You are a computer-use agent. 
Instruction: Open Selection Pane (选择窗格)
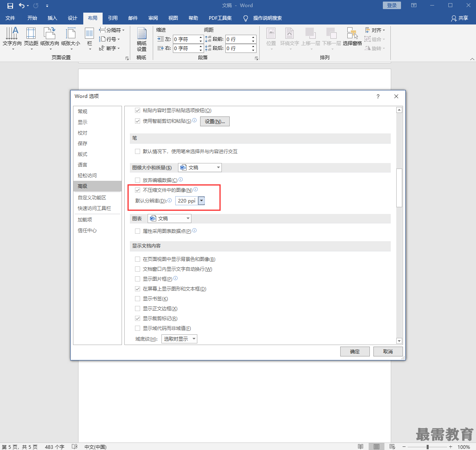[x=352, y=37]
